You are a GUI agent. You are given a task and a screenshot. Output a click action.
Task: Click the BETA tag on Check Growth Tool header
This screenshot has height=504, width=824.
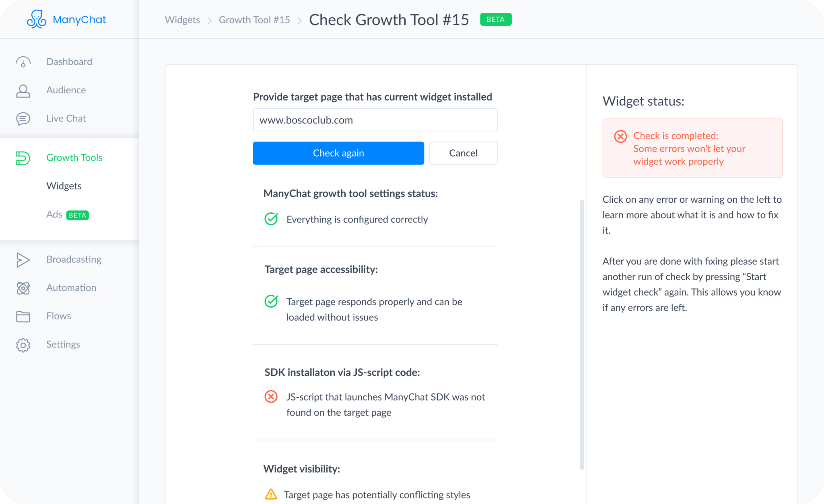click(497, 19)
